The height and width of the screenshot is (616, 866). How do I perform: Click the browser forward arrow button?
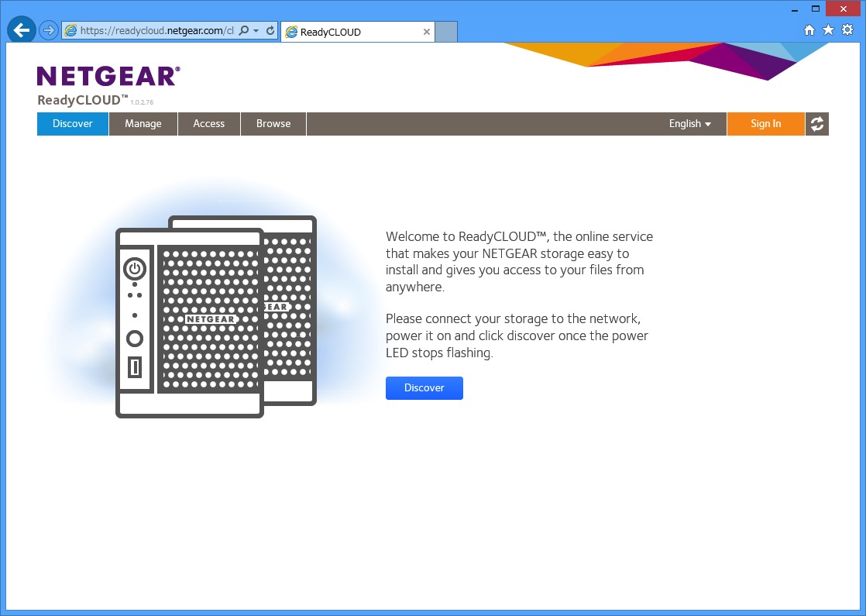(x=49, y=31)
